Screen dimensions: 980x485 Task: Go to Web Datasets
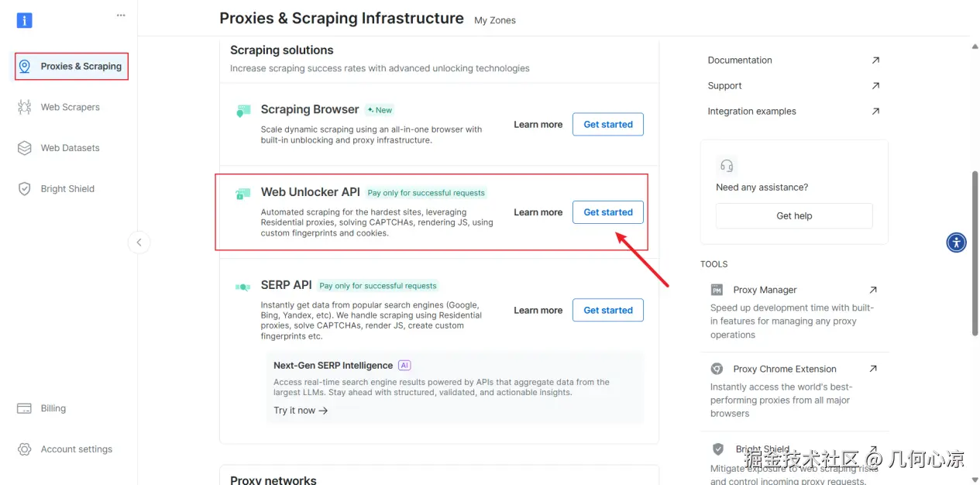tap(70, 148)
